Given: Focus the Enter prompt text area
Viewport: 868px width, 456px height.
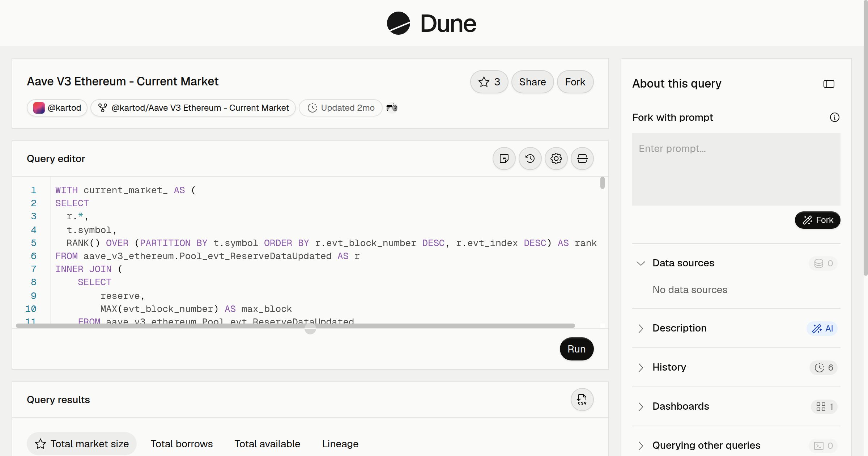Looking at the screenshot, I should [736, 169].
